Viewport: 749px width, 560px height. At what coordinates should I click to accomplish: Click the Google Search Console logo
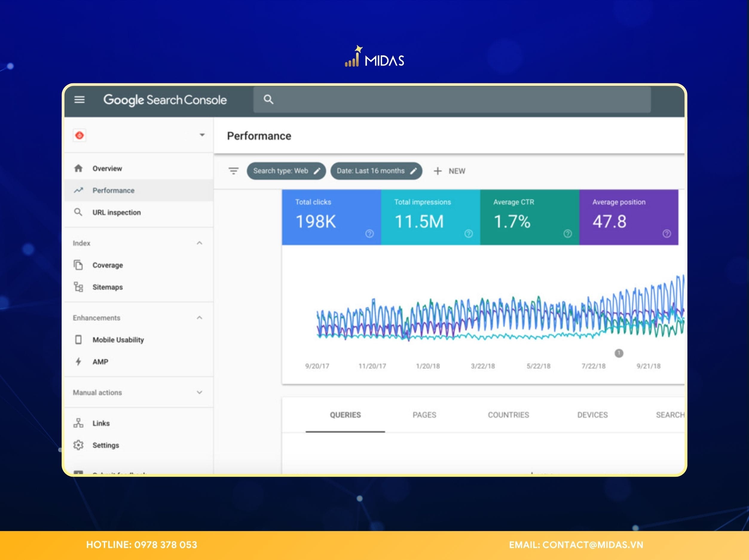coord(165,100)
